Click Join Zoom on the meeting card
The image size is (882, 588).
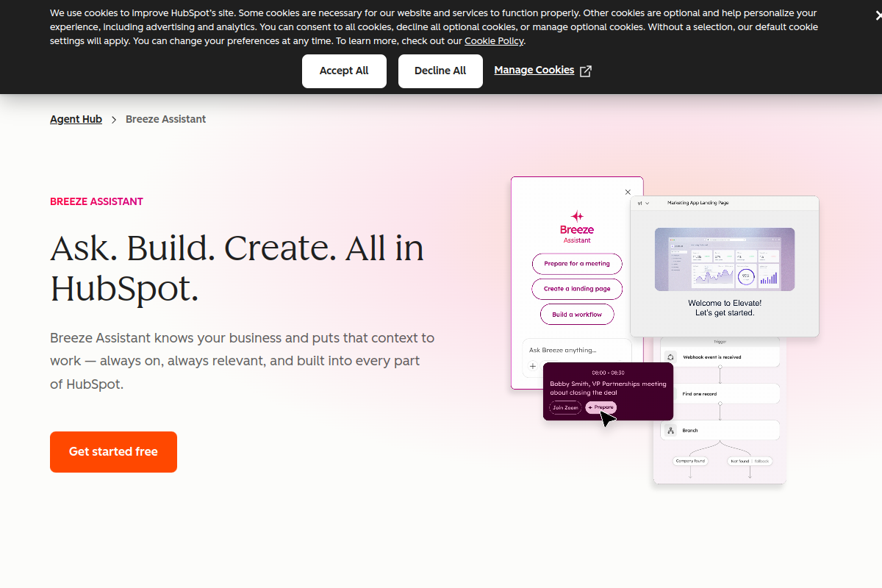565,407
